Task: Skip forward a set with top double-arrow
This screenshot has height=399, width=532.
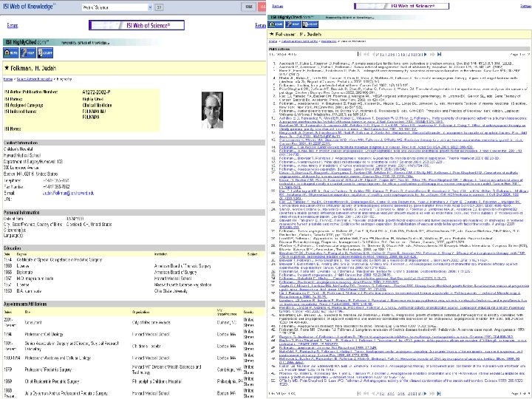Action: tap(432, 54)
